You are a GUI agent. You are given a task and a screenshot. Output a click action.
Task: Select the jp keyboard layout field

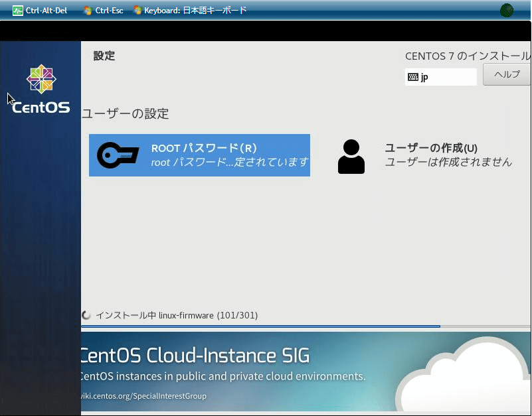(x=441, y=77)
